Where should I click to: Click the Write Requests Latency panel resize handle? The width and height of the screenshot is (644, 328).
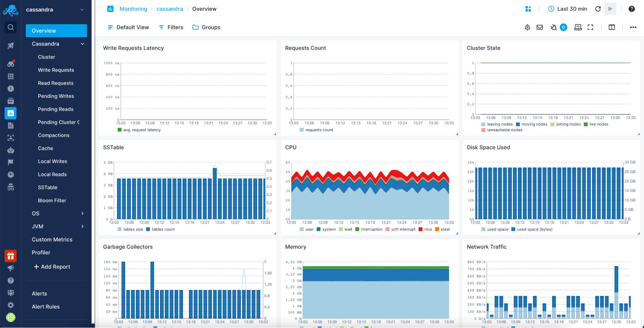point(275,134)
